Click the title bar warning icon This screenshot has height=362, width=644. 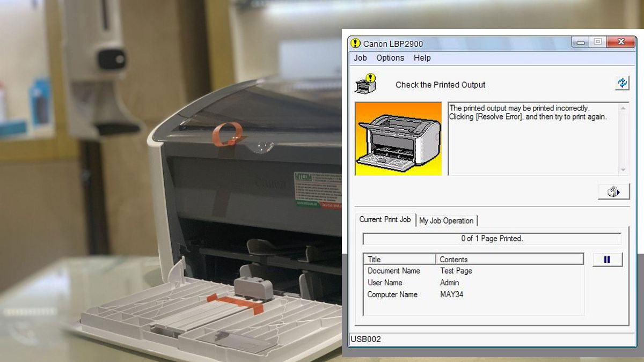355,43
